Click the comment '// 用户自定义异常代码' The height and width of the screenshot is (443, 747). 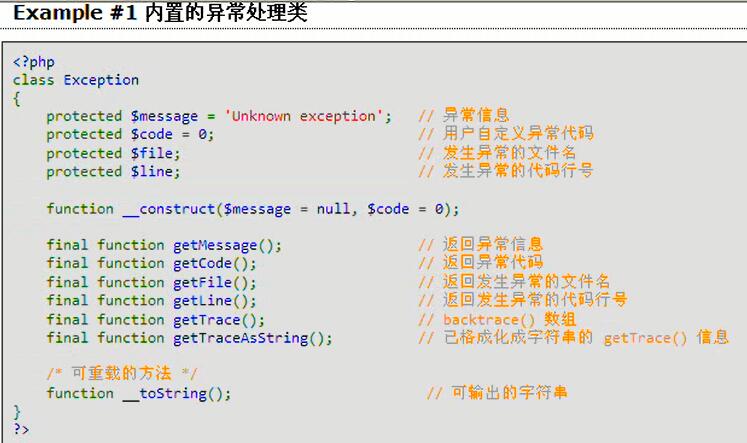pos(505,133)
